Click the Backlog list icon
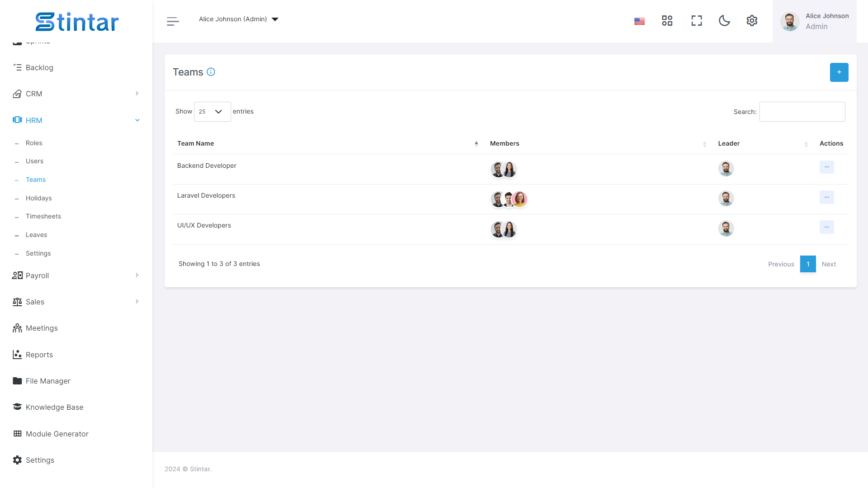Screen dimensions: 868x488 coord(17,67)
